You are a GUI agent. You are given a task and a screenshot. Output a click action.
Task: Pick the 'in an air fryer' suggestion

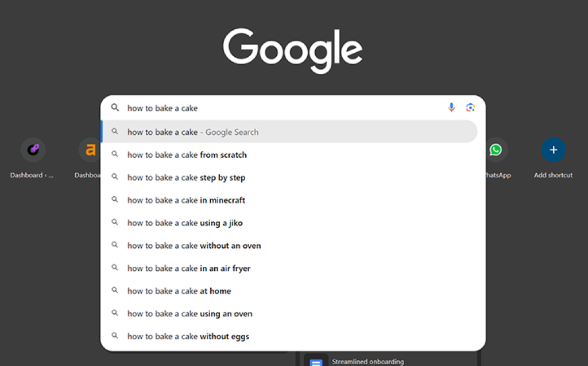(x=189, y=268)
